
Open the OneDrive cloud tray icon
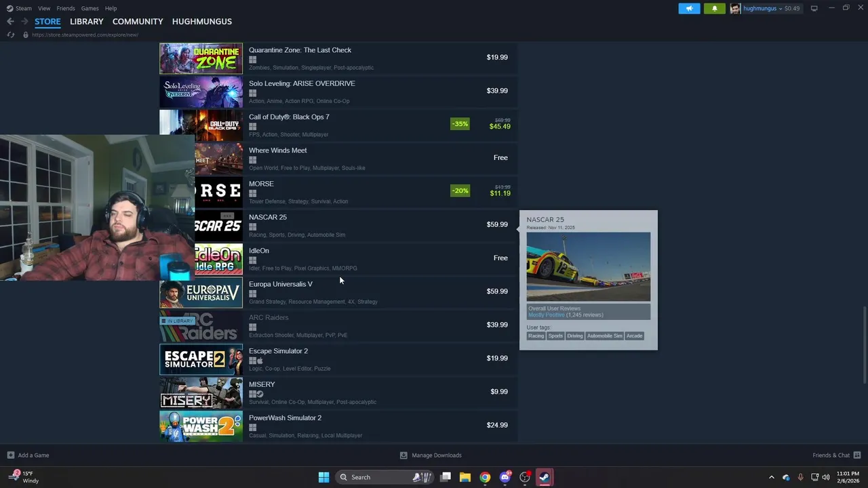coord(786,477)
